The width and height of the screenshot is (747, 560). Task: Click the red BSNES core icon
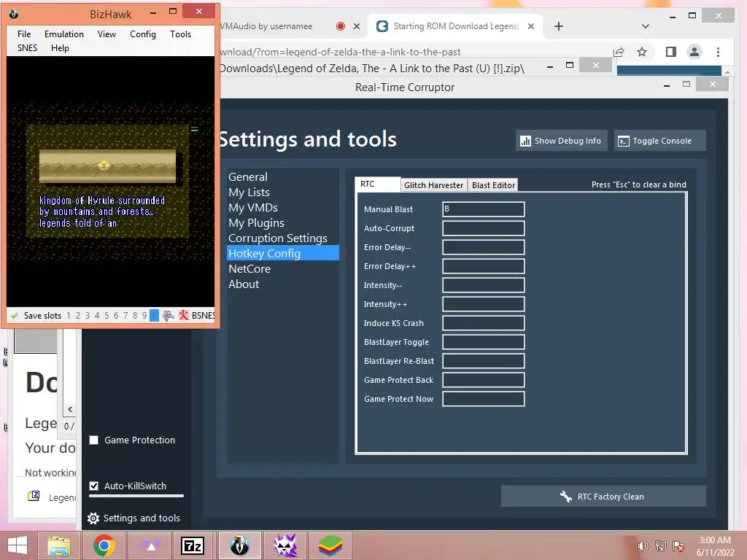coord(183,315)
